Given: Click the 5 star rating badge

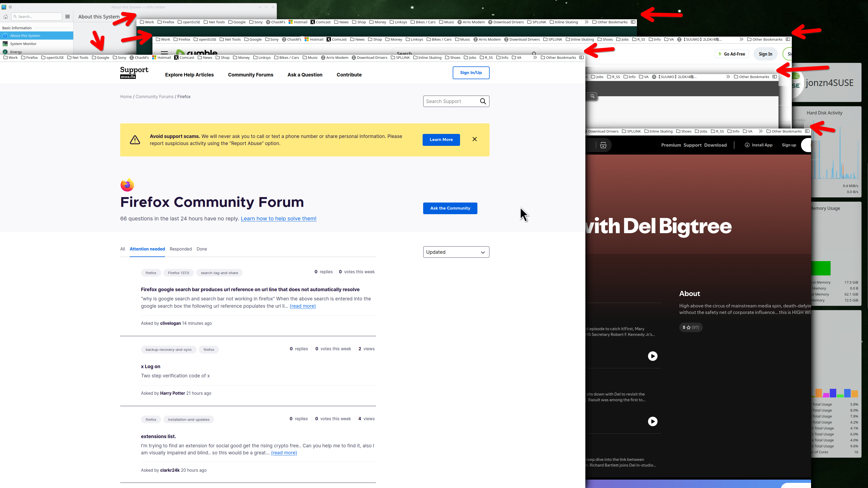Looking at the screenshot, I should click(x=691, y=327).
